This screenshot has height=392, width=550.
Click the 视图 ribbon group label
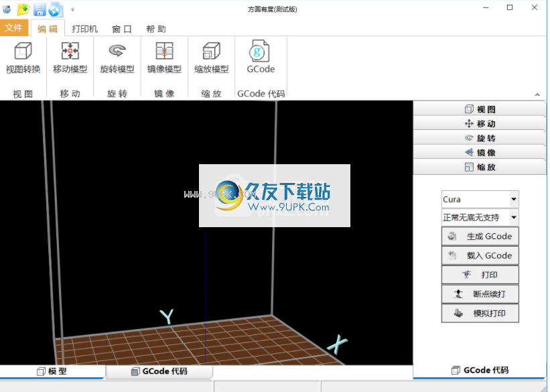(x=23, y=94)
